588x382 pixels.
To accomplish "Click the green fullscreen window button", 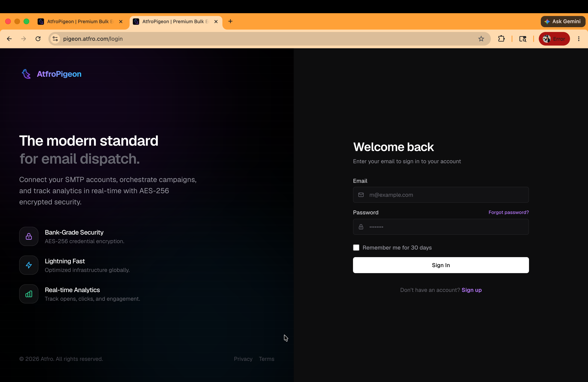I will click(x=26, y=21).
